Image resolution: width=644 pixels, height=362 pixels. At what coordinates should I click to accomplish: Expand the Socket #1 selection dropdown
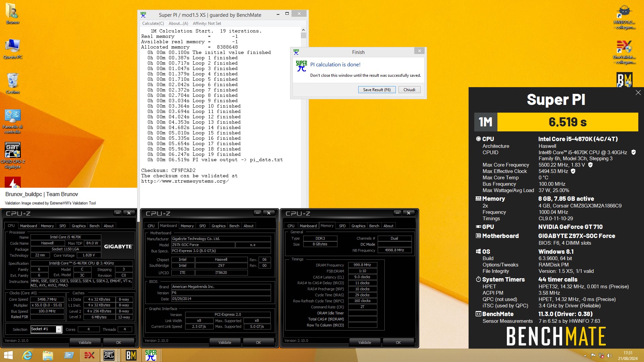59,329
